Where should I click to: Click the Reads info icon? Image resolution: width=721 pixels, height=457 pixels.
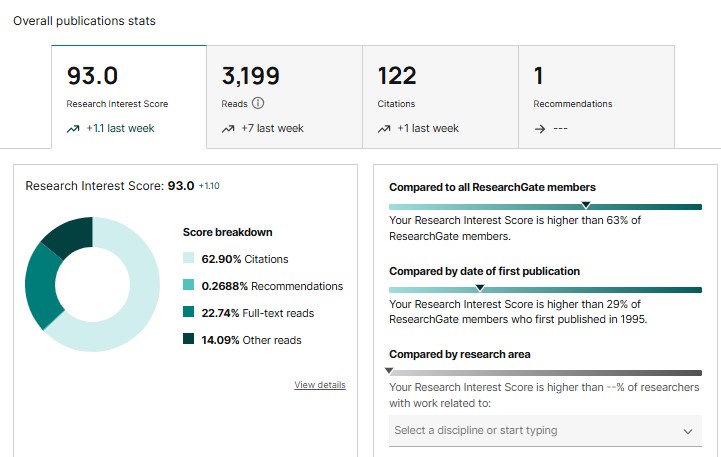[258, 103]
